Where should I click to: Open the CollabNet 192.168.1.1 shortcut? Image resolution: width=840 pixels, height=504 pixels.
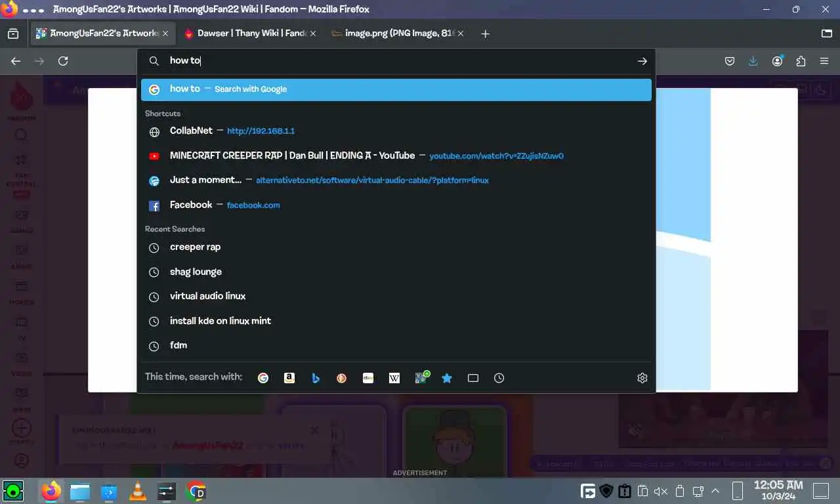396,131
